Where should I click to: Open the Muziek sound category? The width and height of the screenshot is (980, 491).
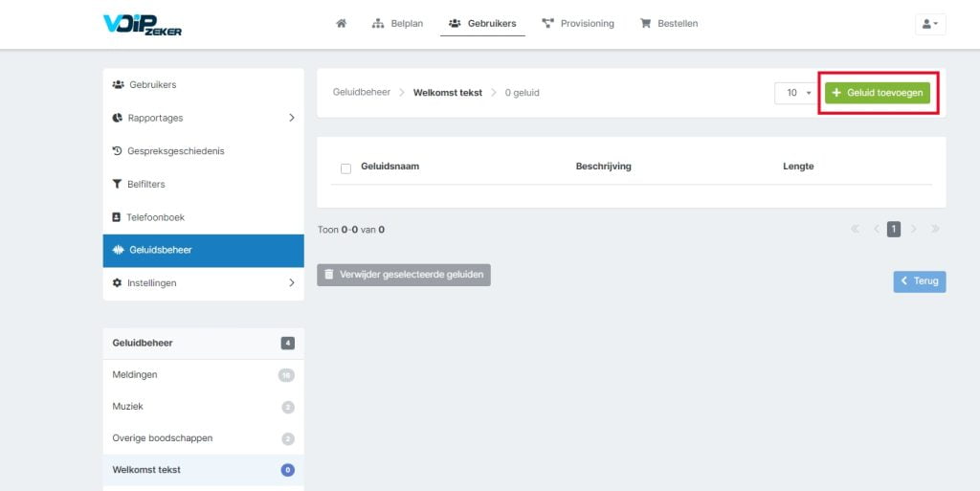point(203,407)
